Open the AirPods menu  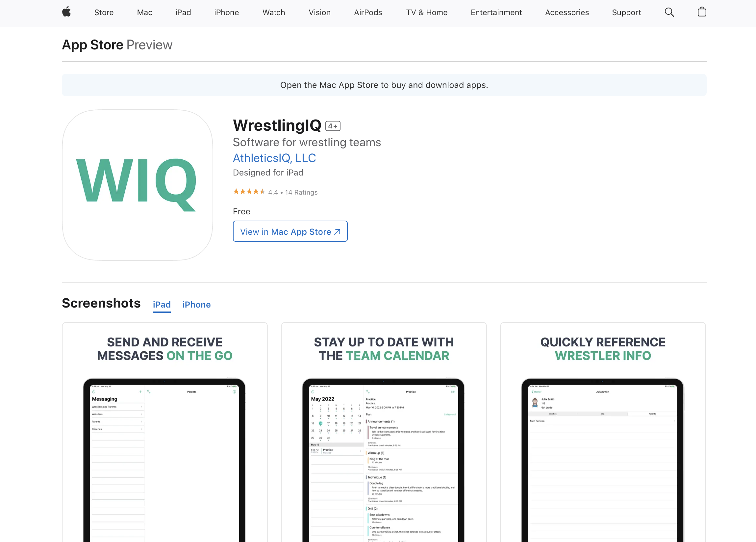pyautogui.click(x=368, y=12)
